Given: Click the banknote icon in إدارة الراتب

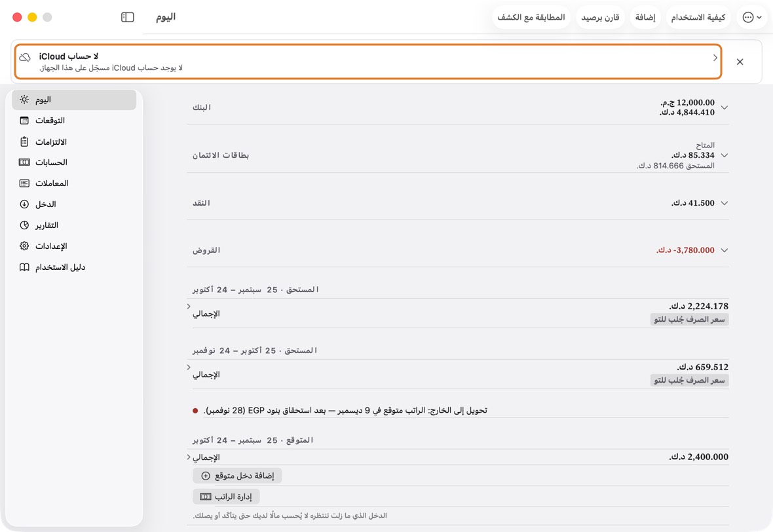Looking at the screenshot, I should 206,497.
